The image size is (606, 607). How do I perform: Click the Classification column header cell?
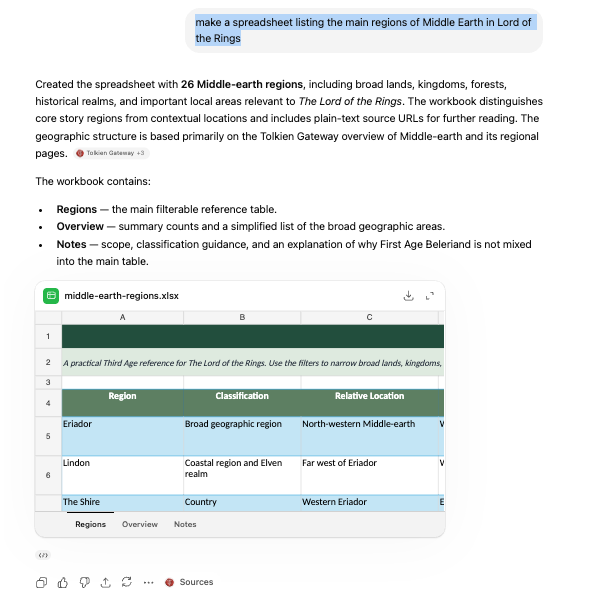click(242, 403)
